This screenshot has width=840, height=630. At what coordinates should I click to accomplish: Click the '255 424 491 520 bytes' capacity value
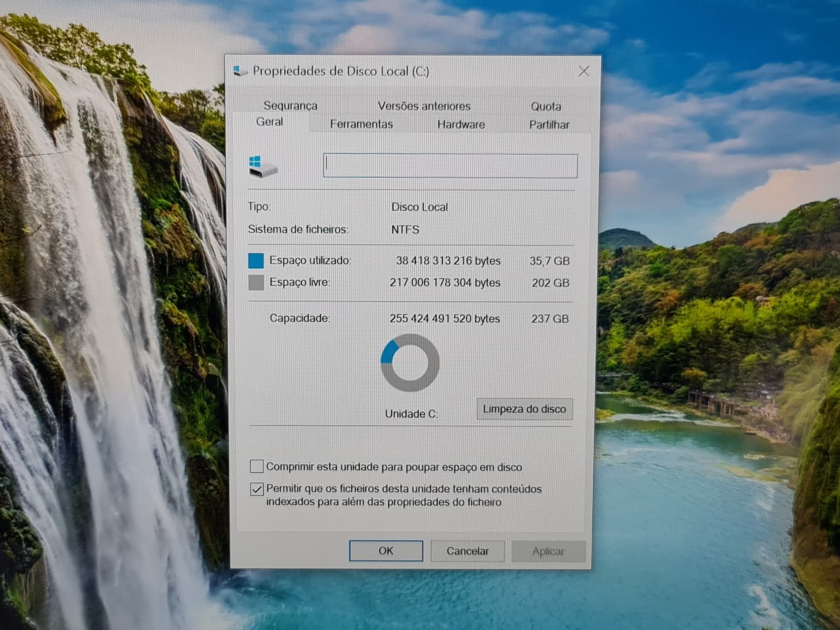pos(445,319)
